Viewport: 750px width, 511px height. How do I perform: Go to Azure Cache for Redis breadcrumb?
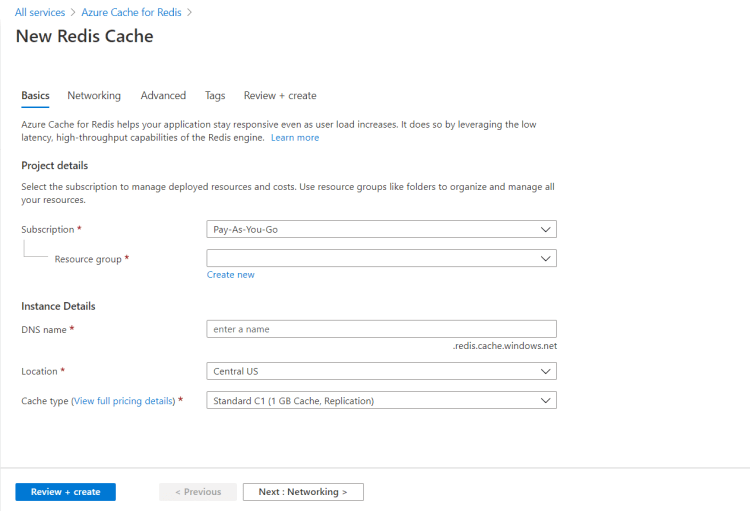[x=131, y=12]
